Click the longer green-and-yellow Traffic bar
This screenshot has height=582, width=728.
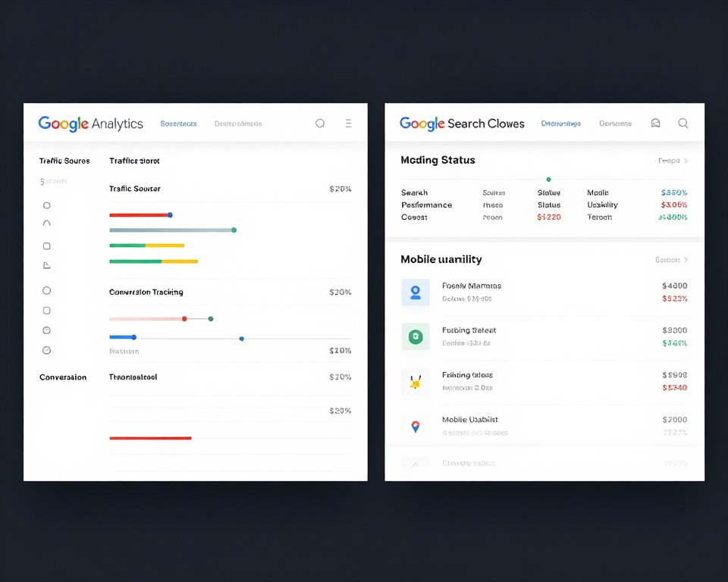[x=154, y=261]
